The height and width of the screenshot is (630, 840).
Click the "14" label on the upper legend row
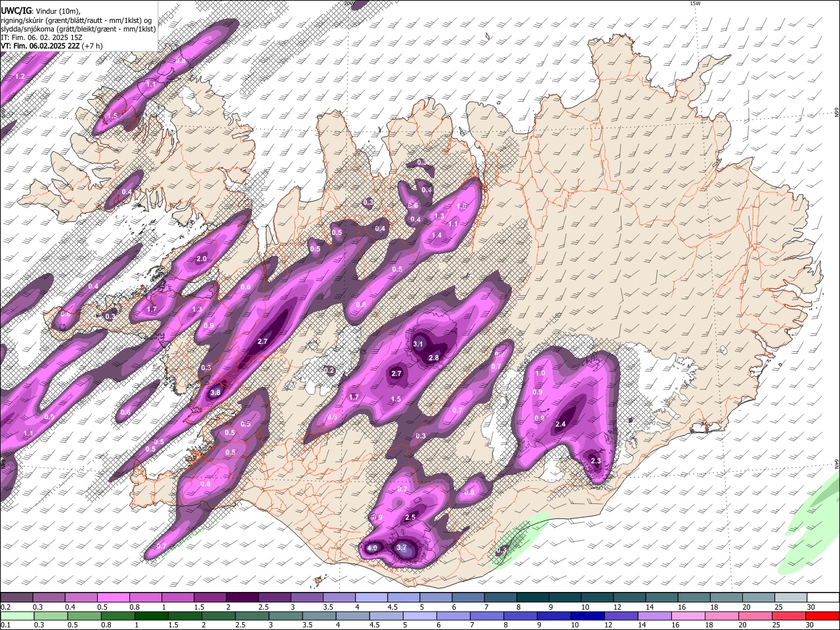[650, 607]
